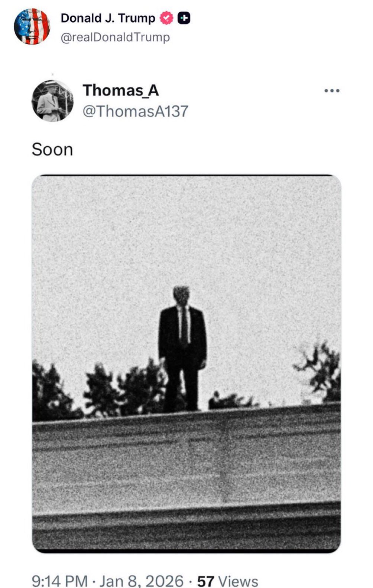Viewport: 373px width, 588px height.
Task: Click the Donald J. Trump display name
Action: click(108, 18)
